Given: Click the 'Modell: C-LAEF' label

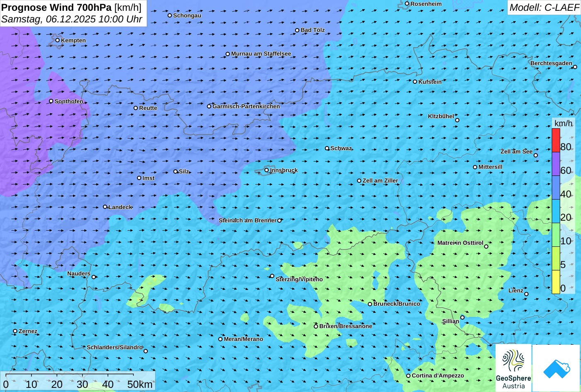Looking at the screenshot, I should [544, 7].
